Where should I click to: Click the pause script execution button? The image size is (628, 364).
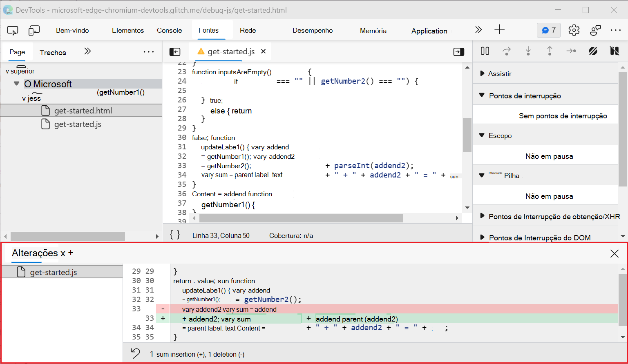tap(485, 51)
